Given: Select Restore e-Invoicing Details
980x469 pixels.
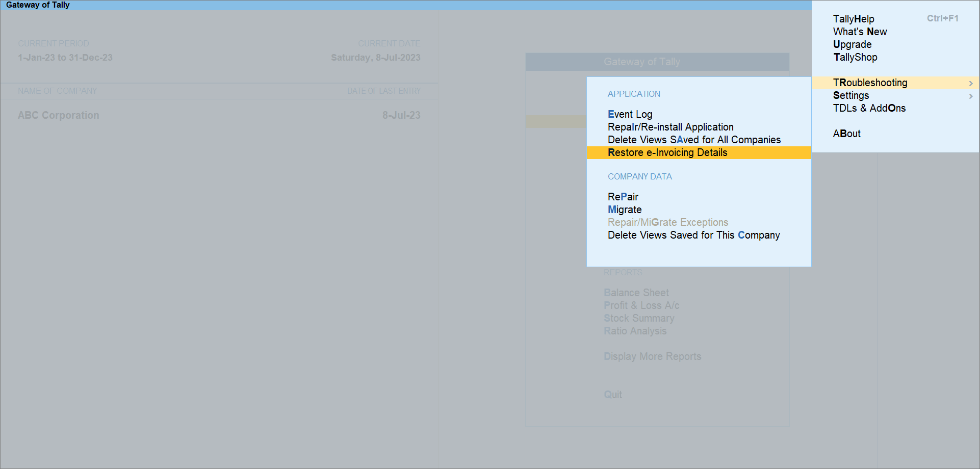Looking at the screenshot, I should [699, 152].
